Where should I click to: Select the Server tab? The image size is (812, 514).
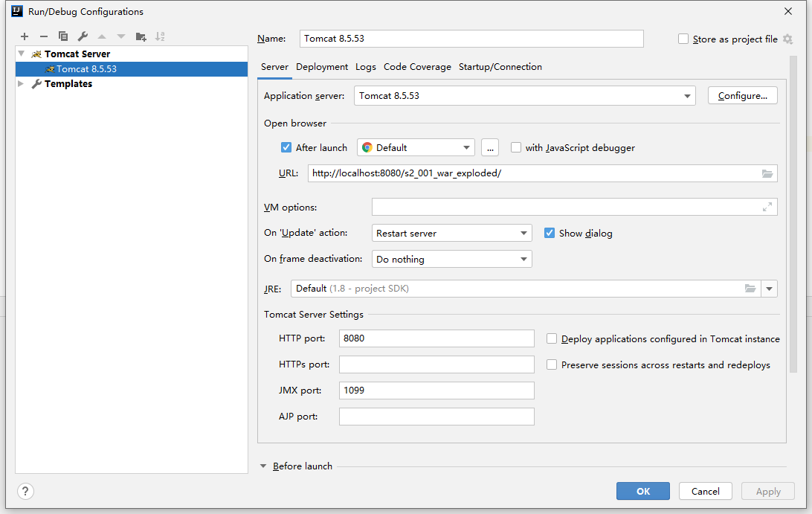[x=274, y=67]
